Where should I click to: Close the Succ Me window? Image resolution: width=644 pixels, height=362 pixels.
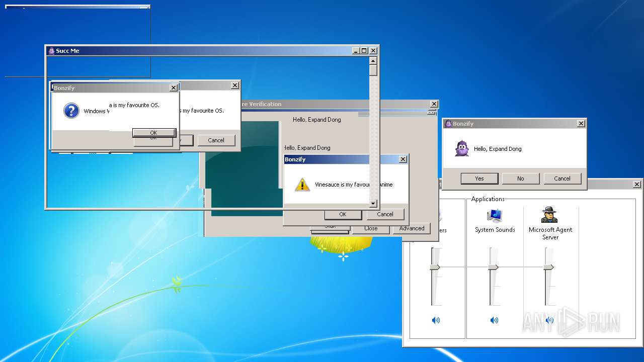(373, 51)
